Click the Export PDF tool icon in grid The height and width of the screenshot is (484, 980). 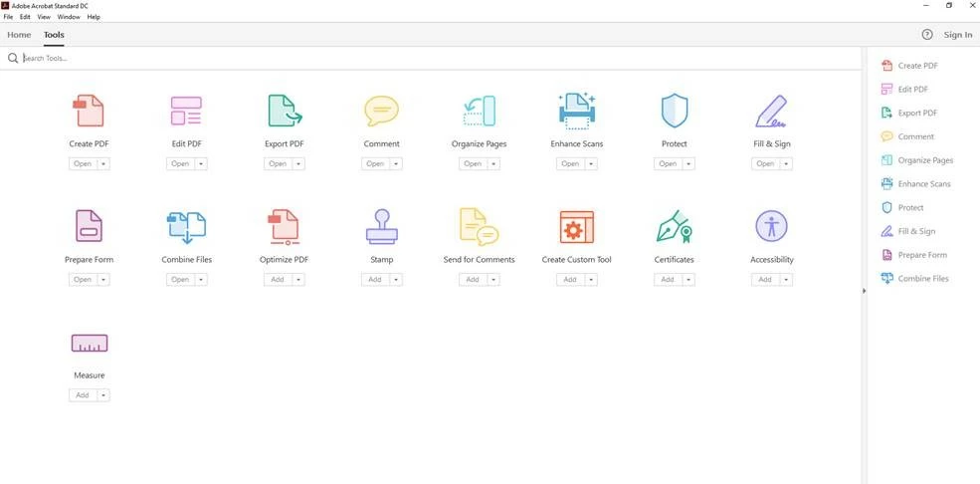click(x=285, y=111)
